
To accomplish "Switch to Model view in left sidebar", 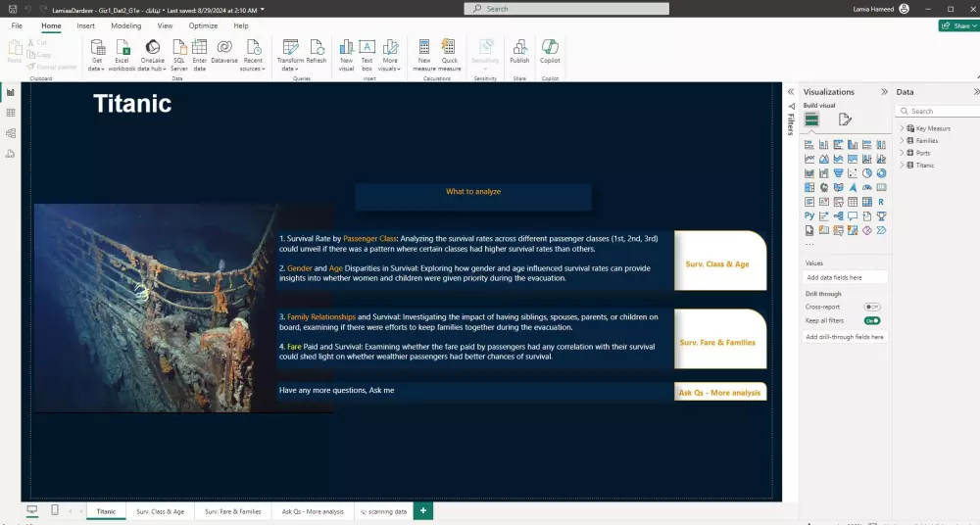I will coord(11,133).
